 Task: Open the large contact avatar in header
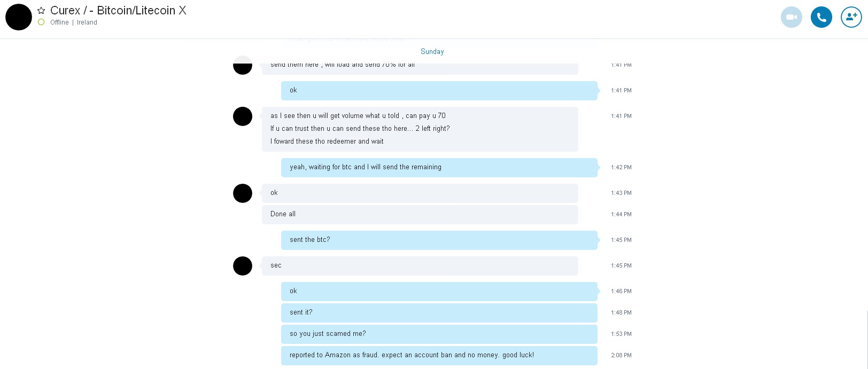pos(19,17)
